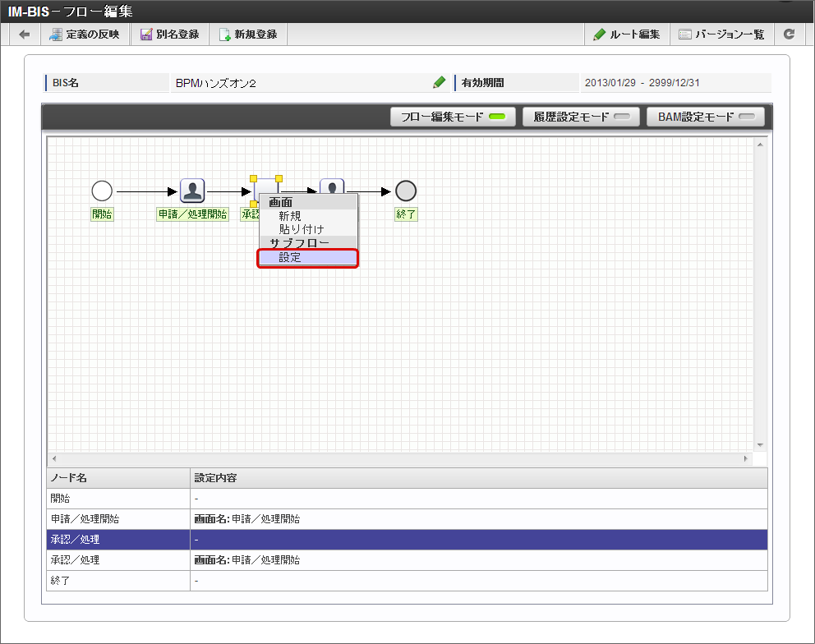Select the 申請／処理開始 row in node table
815x644 pixels.
point(407,519)
